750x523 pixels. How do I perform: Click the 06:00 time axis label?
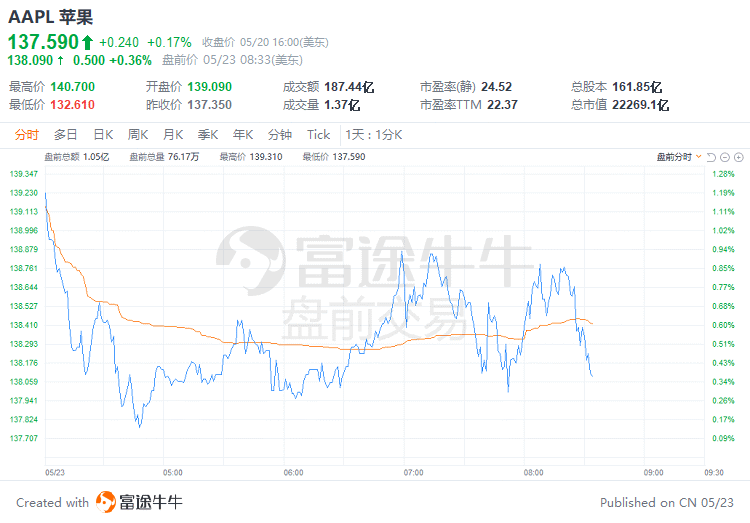point(293,473)
